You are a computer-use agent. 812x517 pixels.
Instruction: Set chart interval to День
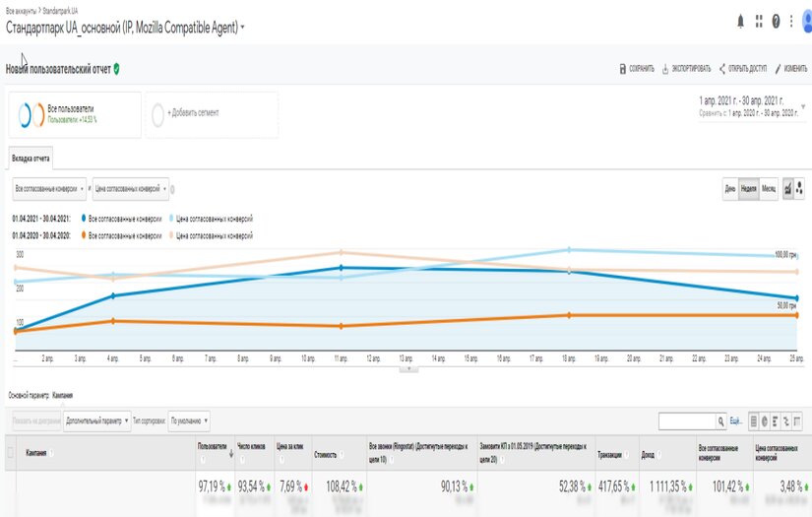click(730, 188)
